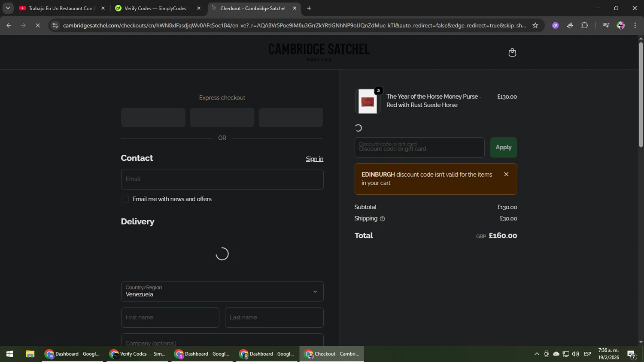Open the notification center icon
The image size is (644, 362).
coord(631,354)
